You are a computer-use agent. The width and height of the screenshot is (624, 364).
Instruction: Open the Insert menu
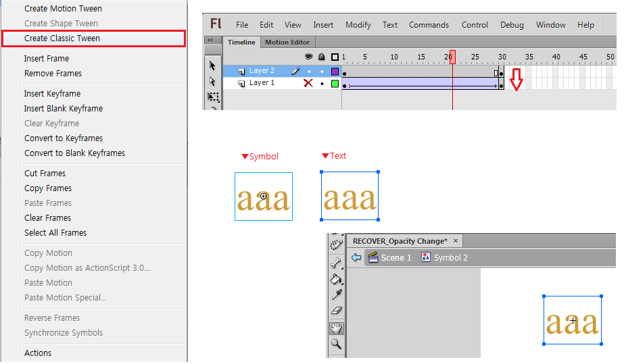click(x=323, y=24)
